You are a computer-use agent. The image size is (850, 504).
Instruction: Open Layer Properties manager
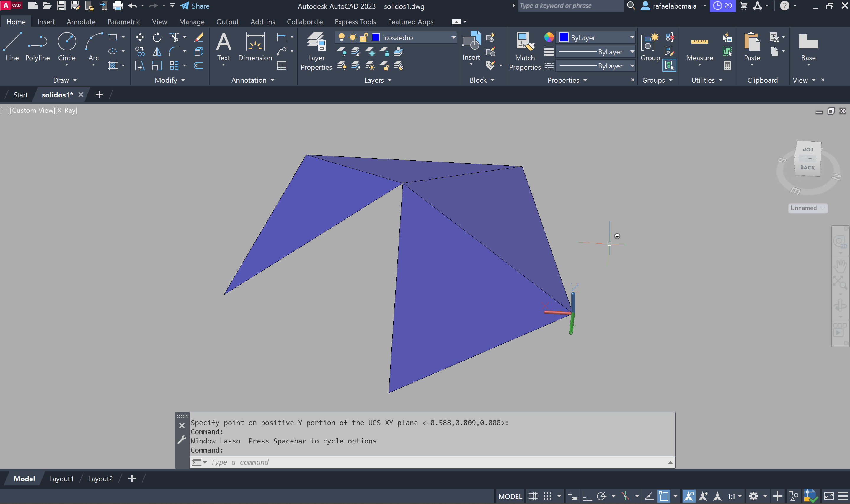[316, 51]
